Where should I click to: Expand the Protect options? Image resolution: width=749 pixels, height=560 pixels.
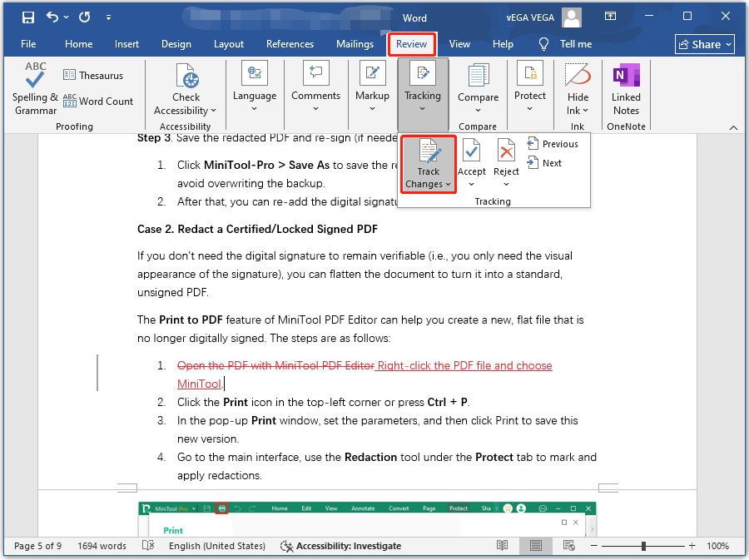[x=530, y=87]
